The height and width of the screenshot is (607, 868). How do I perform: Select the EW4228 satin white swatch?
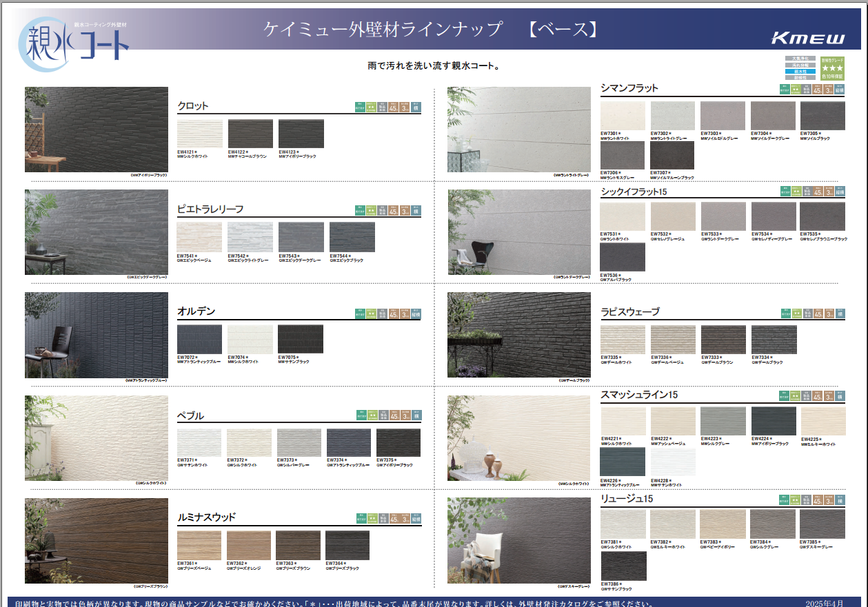tap(673, 462)
